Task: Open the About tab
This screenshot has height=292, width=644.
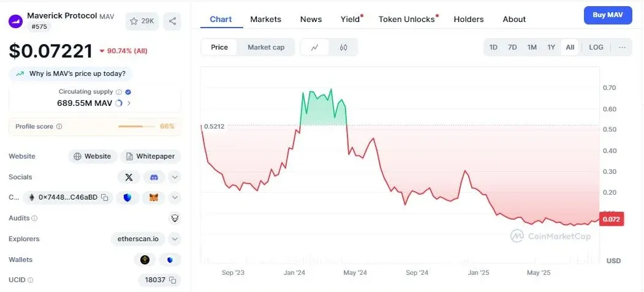Action: (x=514, y=19)
